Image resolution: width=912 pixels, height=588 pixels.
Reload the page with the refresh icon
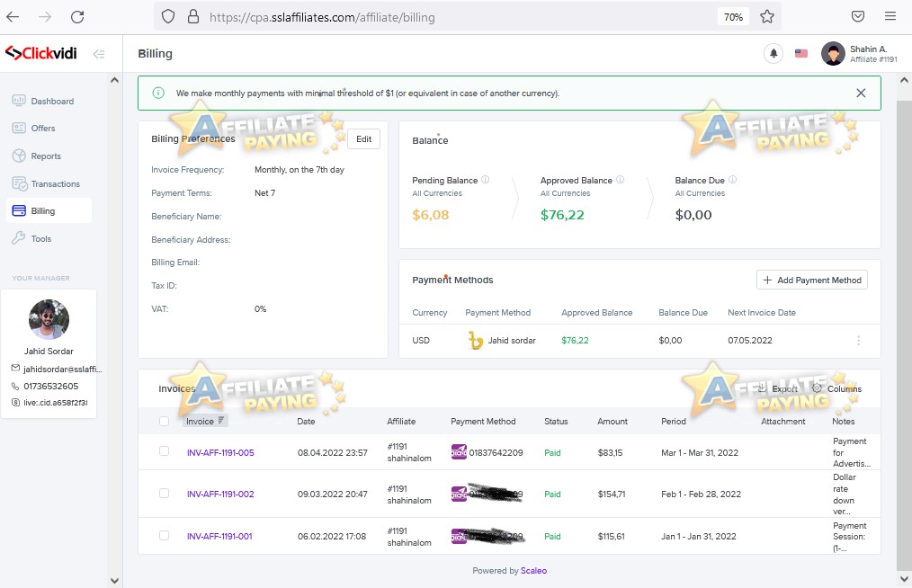(x=77, y=17)
